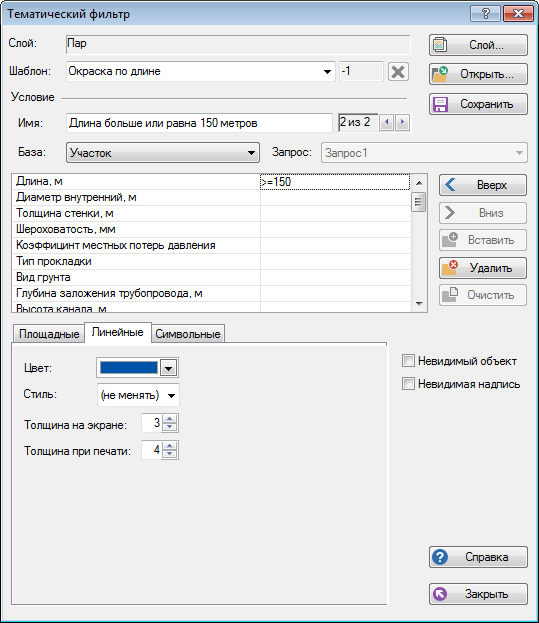Click the Толщина при печати field
The image size is (539, 623).
152,450
